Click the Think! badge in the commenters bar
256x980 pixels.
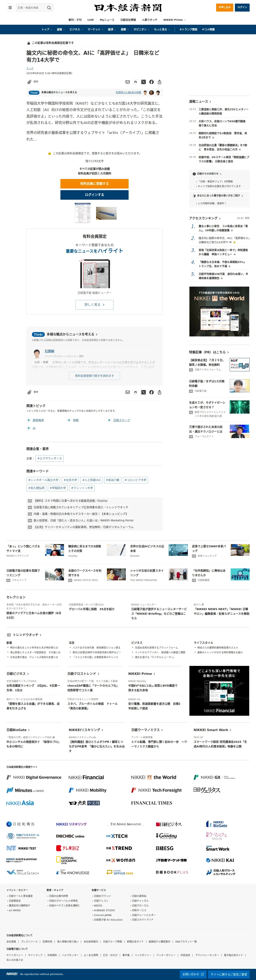(34, 92)
